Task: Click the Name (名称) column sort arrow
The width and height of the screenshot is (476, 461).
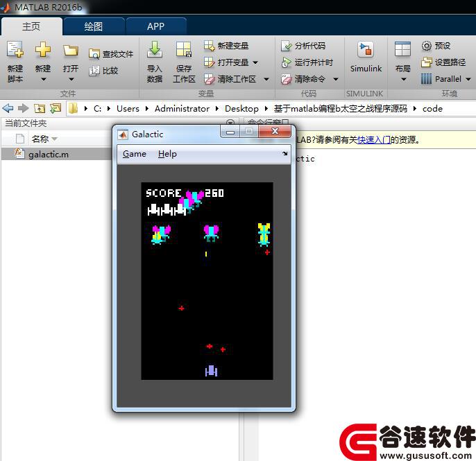Action: pos(55,139)
